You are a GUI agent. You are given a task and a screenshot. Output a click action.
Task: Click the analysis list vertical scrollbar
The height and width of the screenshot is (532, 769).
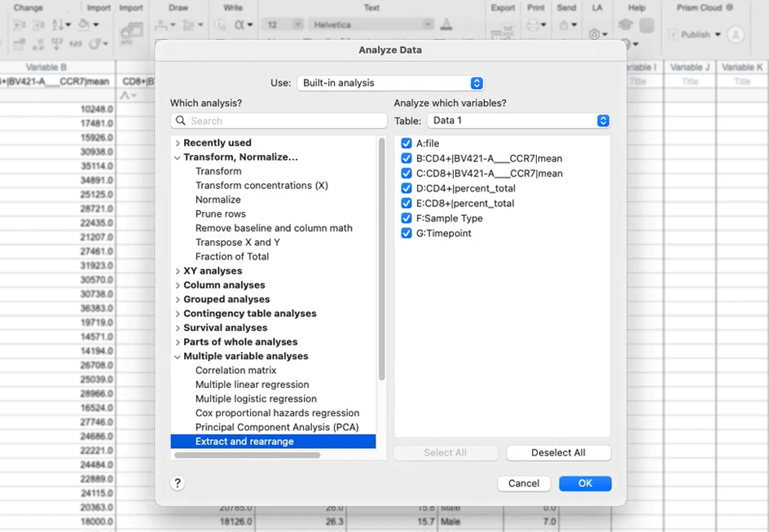[x=381, y=261]
